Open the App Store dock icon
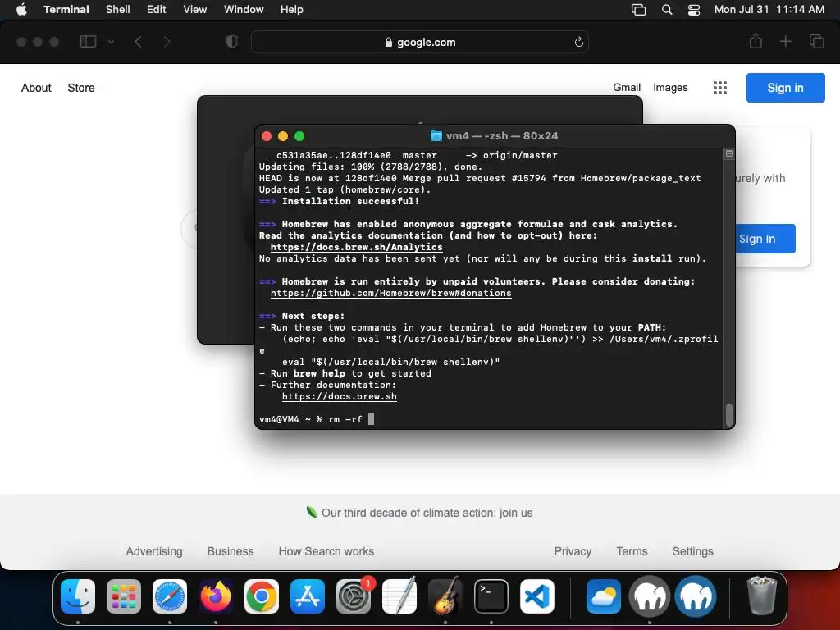 (308, 596)
